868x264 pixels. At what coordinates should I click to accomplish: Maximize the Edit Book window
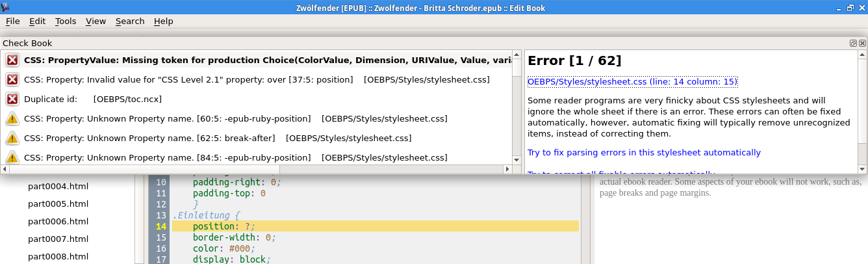(x=850, y=8)
